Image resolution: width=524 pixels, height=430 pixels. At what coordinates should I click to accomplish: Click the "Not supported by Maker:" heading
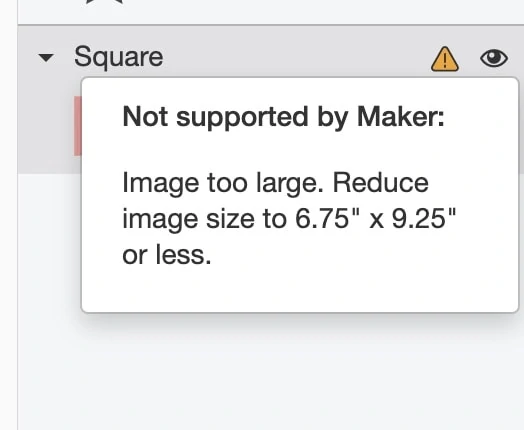[283, 117]
